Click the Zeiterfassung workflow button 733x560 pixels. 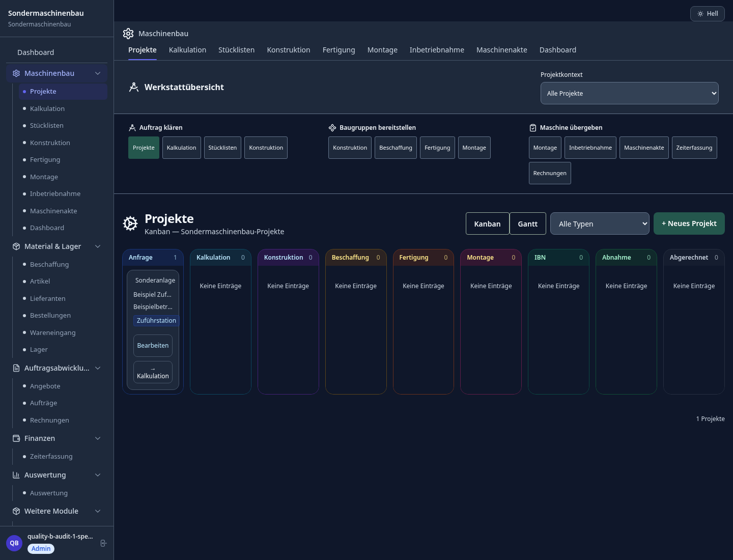tap(694, 148)
